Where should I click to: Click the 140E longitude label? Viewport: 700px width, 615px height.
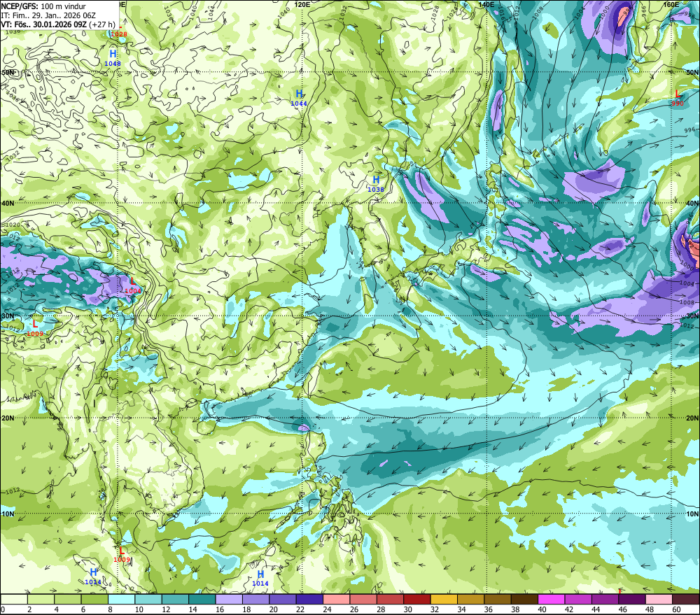486,4
